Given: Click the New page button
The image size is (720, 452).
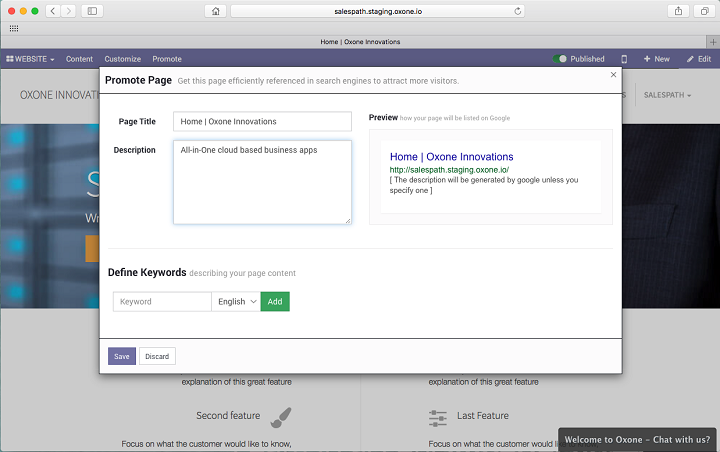Looking at the screenshot, I should click(657, 59).
